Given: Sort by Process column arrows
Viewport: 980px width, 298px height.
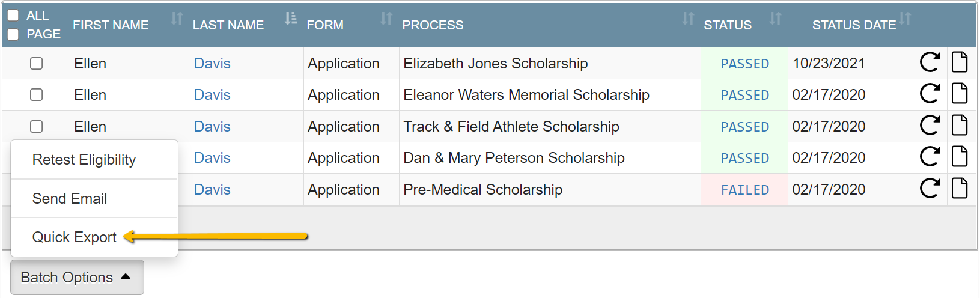Looking at the screenshot, I should (x=688, y=19).
